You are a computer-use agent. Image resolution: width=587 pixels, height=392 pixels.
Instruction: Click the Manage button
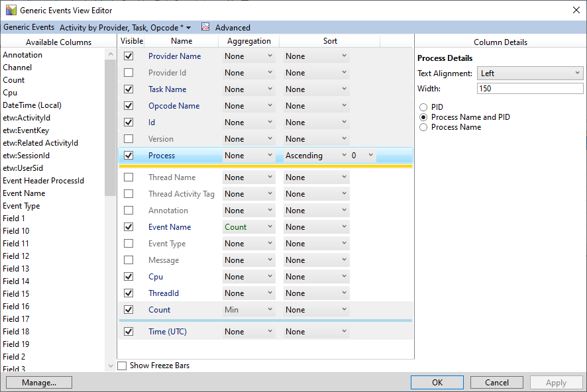pyautogui.click(x=38, y=382)
